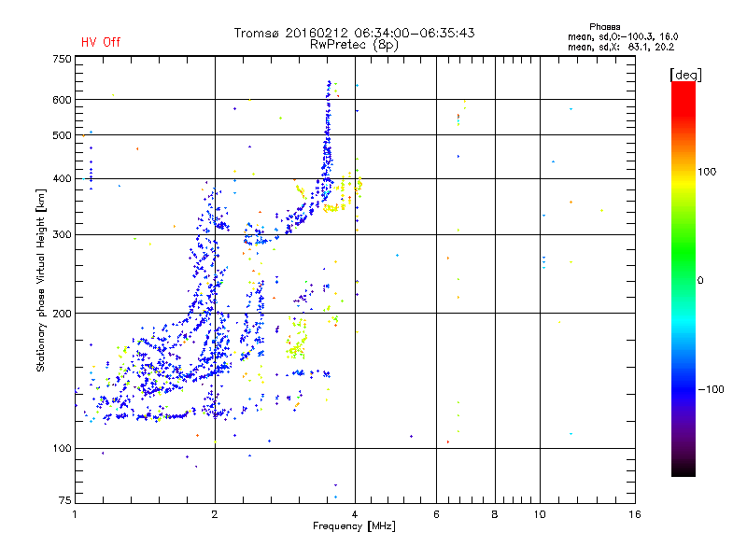This screenshot has height=560, width=747.
Task: Click the '[deg]' colorbar unit label
Action: pos(685,75)
